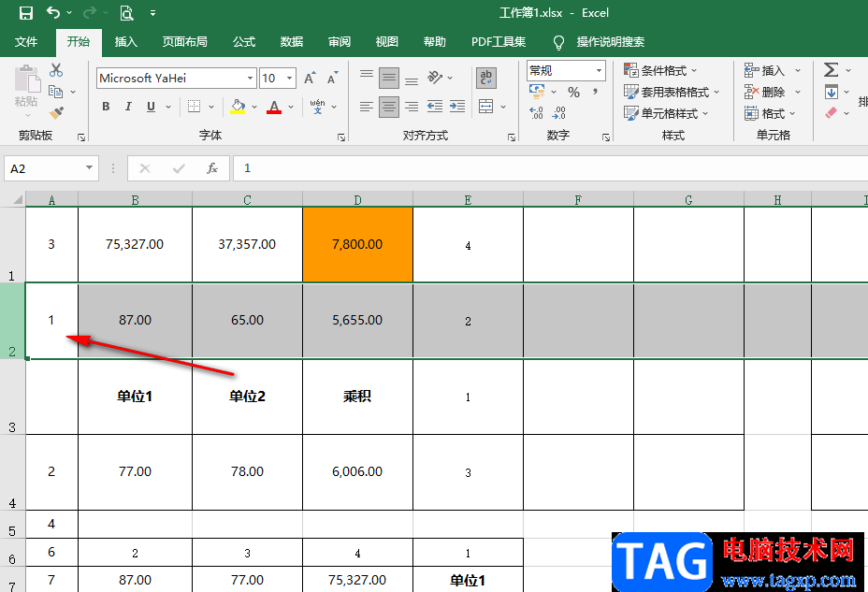The height and width of the screenshot is (592, 868).
Task: Switch to the 数据 tab
Action: 291,41
